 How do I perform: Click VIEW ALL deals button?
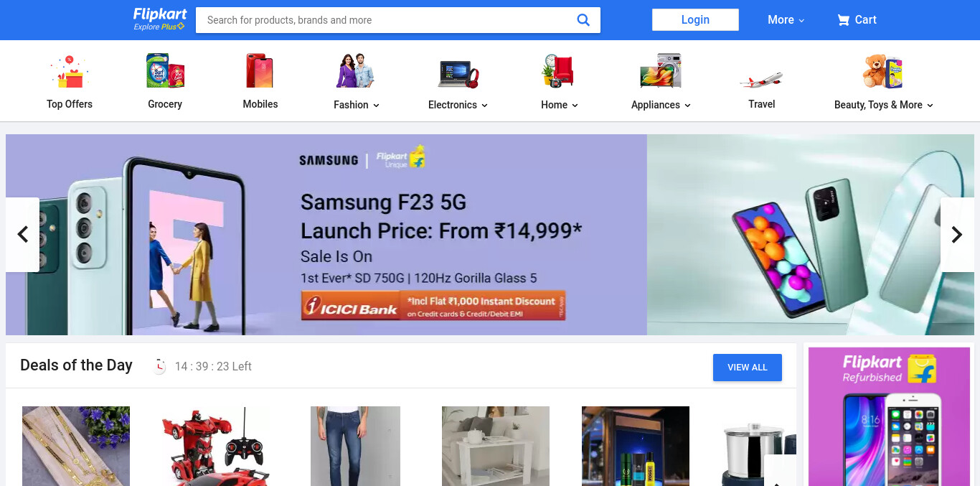[748, 368]
